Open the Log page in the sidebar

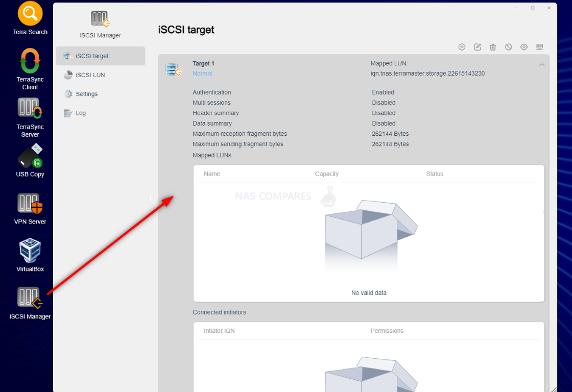coord(100,113)
